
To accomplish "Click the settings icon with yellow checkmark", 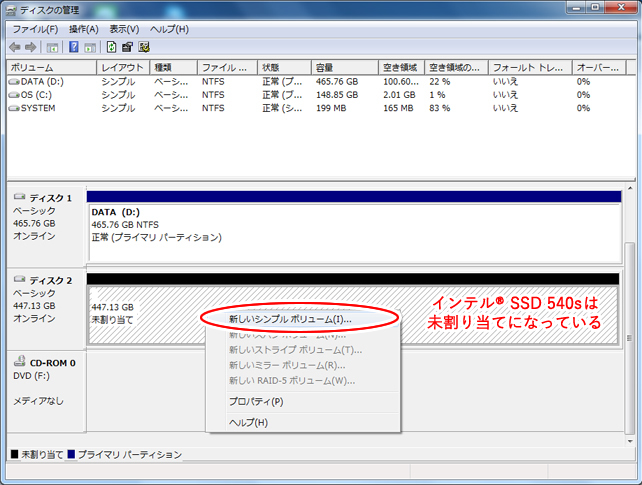I will click(x=144, y=47).
